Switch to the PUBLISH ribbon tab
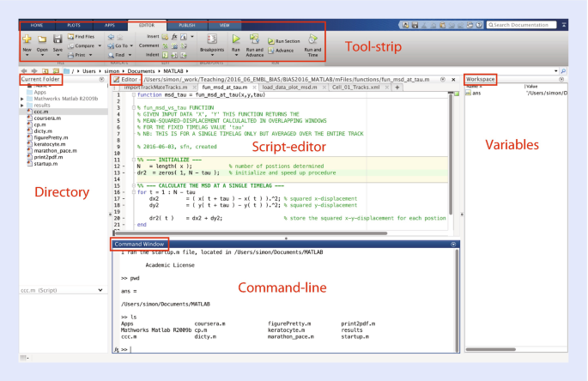The height and width of the screenshot is (381, 588). (187, 25)
